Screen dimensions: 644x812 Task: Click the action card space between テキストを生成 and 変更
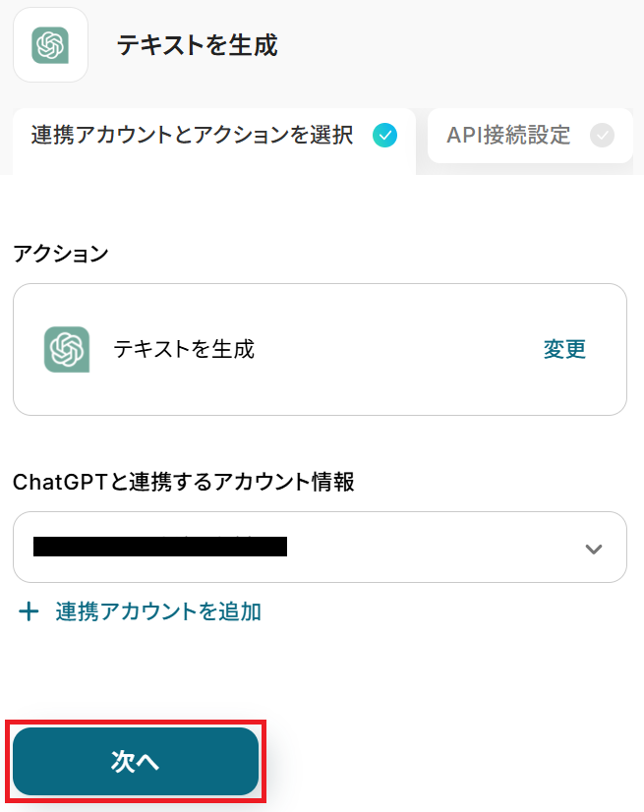(399, 349)
